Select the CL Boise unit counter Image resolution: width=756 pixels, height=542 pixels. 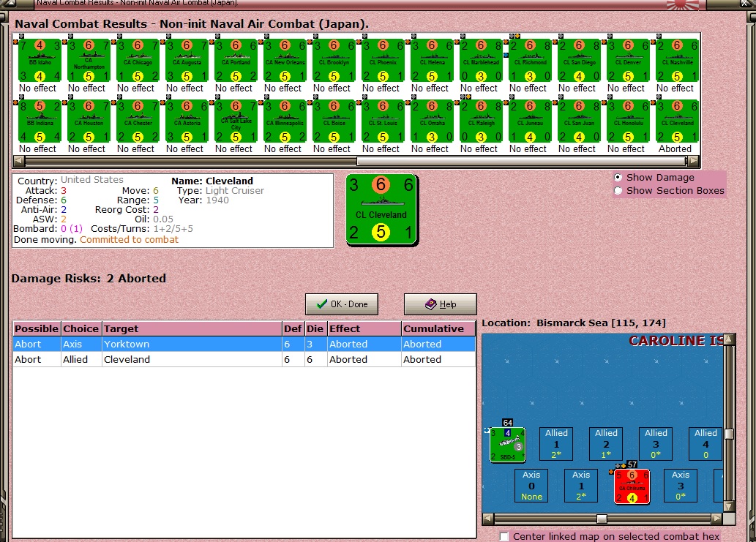[x=334, y=121]
